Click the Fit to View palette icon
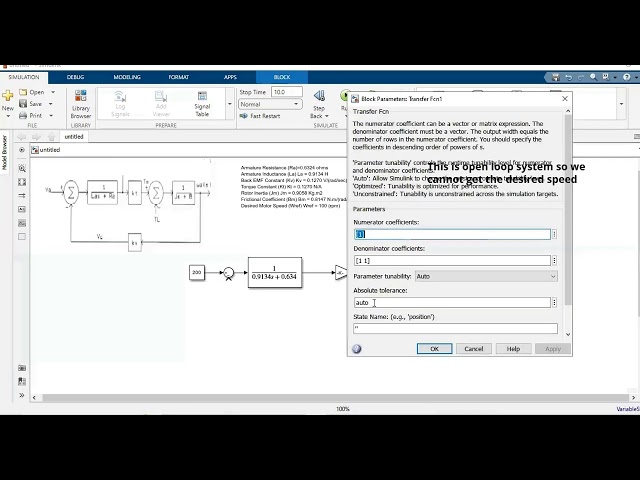This screenshot has height=480, width=640. click(22, 182)
